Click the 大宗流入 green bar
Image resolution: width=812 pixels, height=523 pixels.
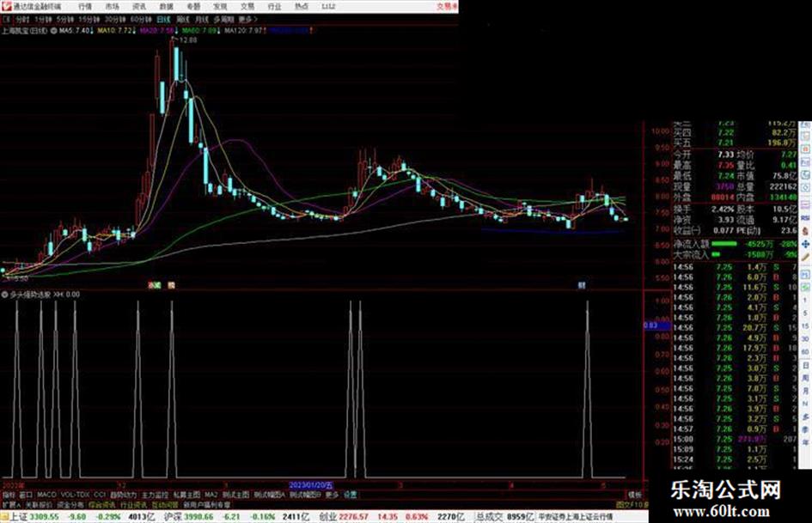tap(717, 255)
